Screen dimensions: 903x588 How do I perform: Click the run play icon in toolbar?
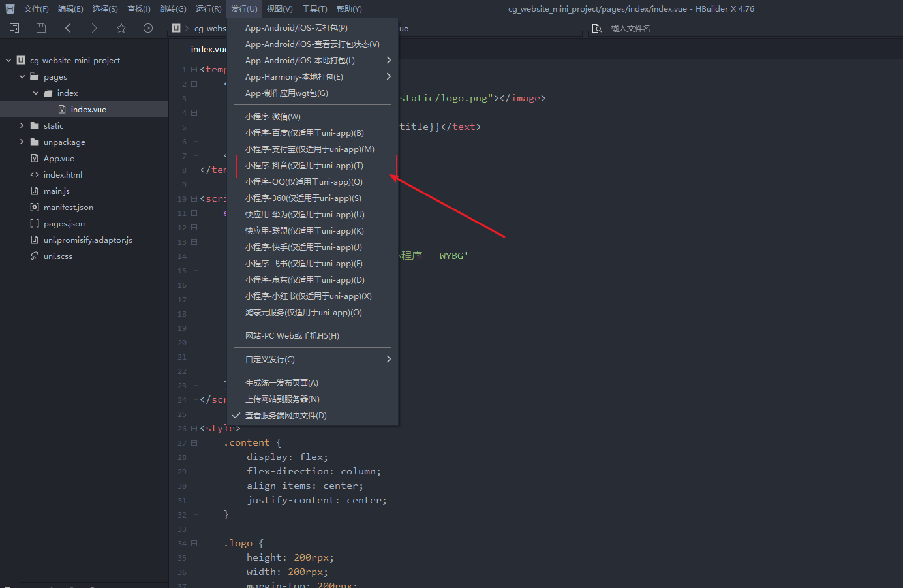click(148, 28)
